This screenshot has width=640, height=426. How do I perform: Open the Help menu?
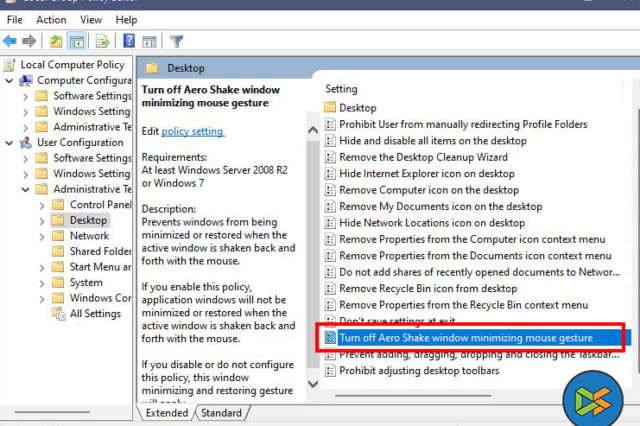tap(126, 20)
